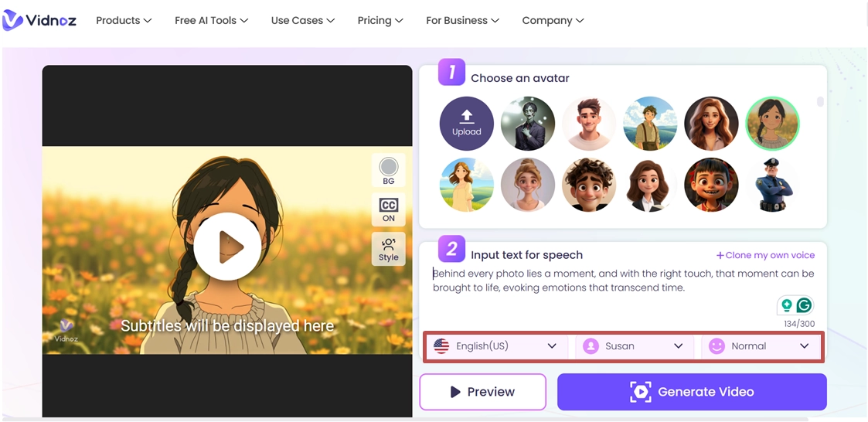Play the video preview in player

tap(226, 247)
